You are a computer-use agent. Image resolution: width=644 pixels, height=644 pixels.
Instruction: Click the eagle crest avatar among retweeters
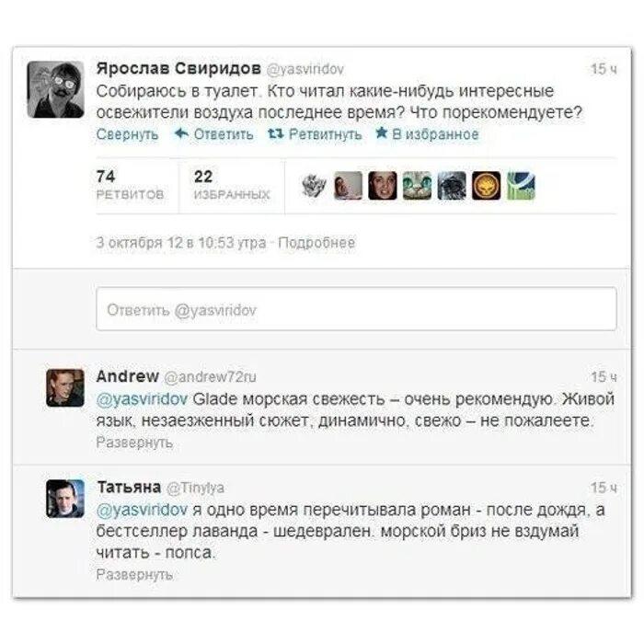pyautogui.click(x=314, y=186)
